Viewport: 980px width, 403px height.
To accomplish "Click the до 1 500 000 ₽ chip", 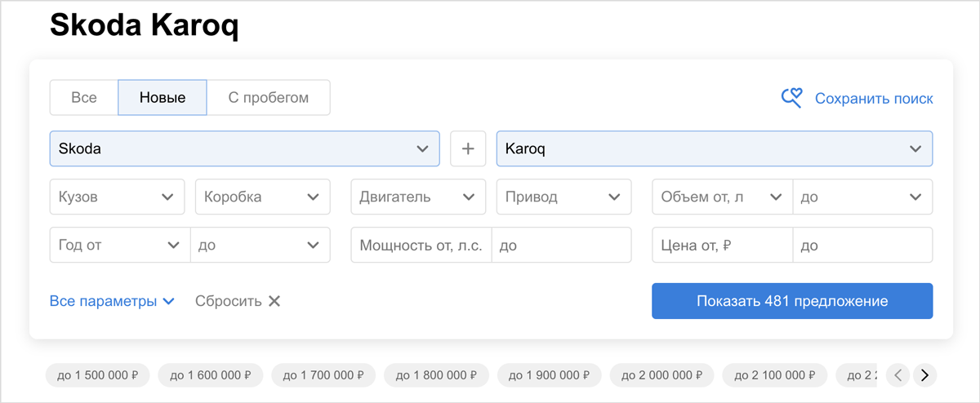I will [97, 375].
